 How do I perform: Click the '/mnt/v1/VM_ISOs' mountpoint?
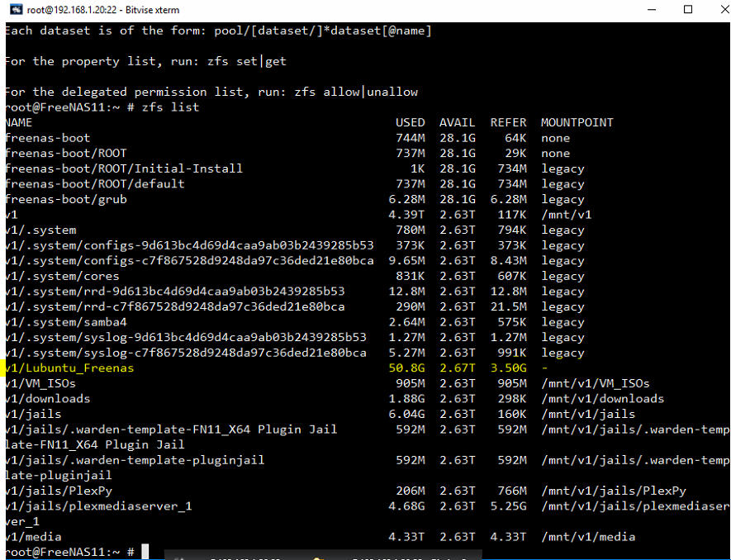[596, 384]
